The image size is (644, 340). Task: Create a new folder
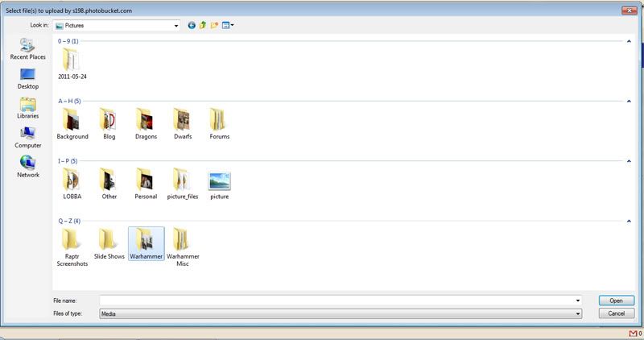[214, 26]
